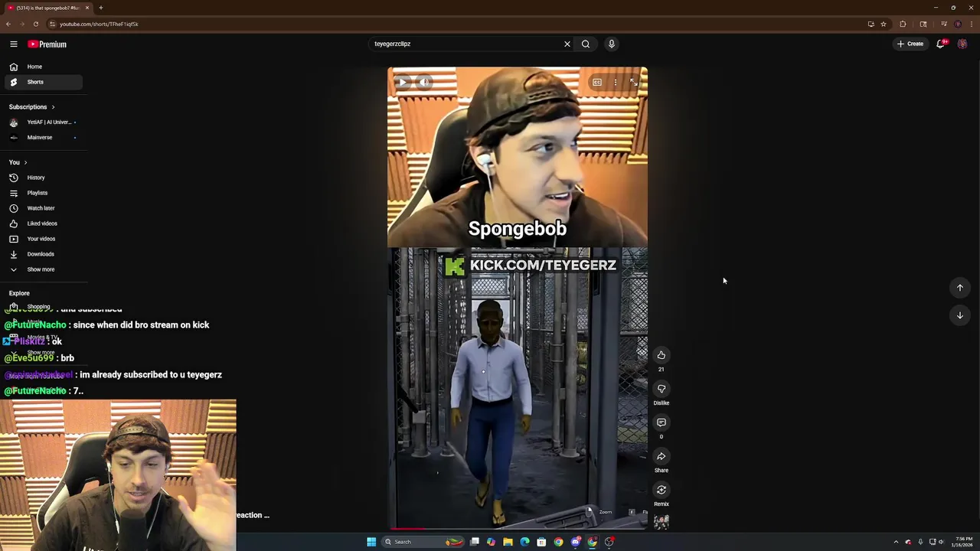
Task: Close the current browser tab
Action: pyautogui.click(x=87, y=8)
